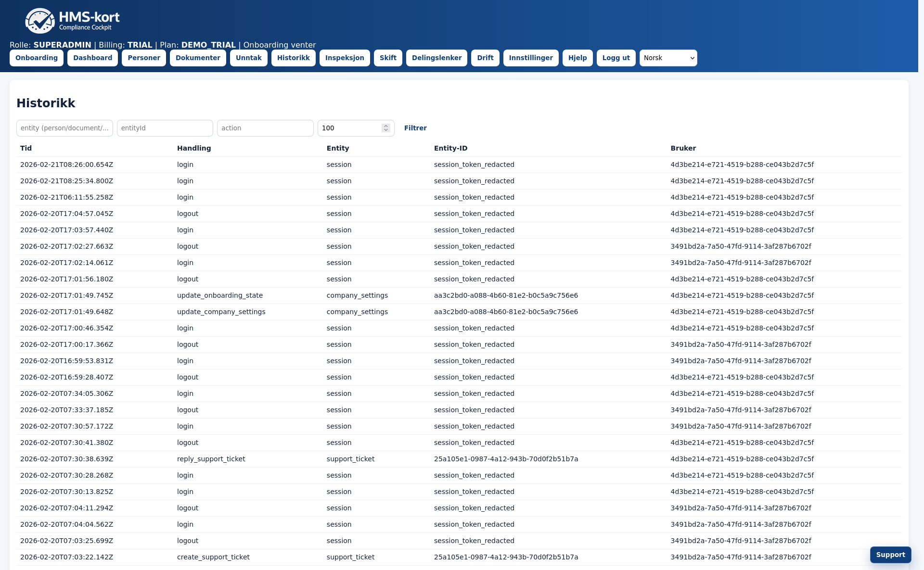Open the Onboarding tab
924x570 pixels.
(x=37, y=58)
